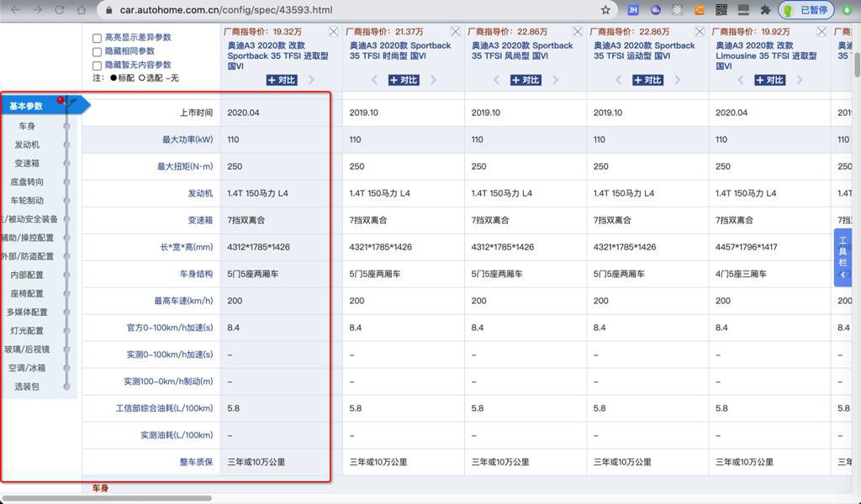Click the React atom extension icon
Screen dimensions: 861x504
677,10
